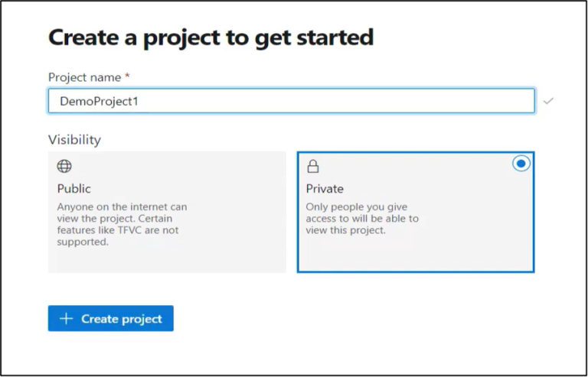The height and width of the screenshot is (377, 588).
Task: Click the "Visibility" section label
Action: (74, 140)
